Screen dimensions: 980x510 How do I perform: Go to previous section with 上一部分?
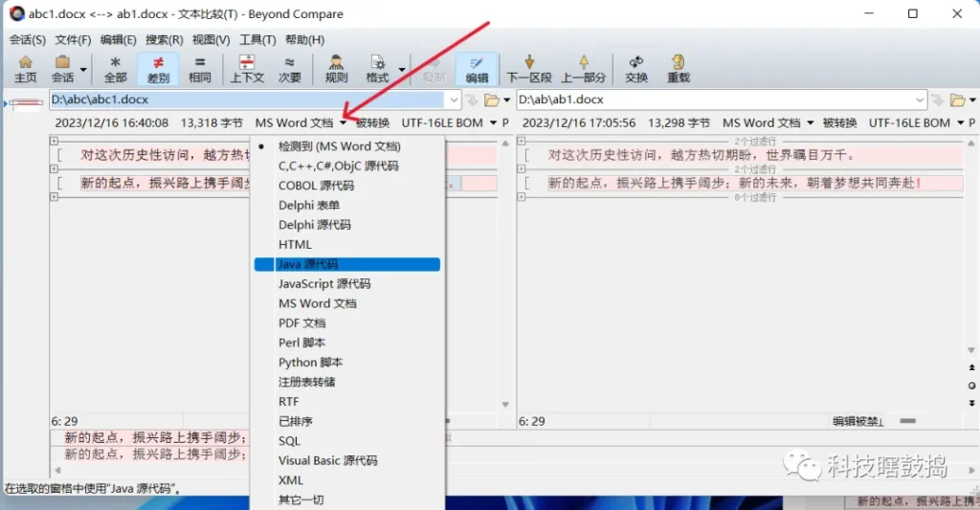(583, 69)
